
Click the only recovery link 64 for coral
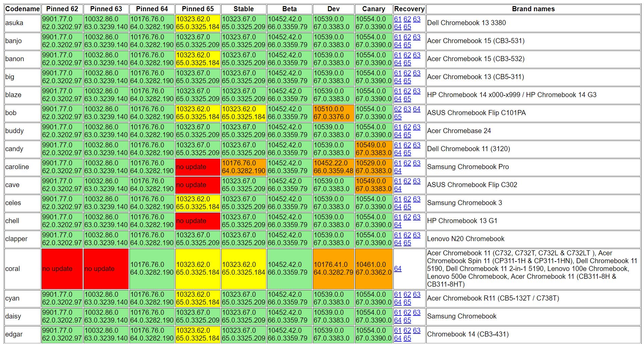[x=397, y=269]
